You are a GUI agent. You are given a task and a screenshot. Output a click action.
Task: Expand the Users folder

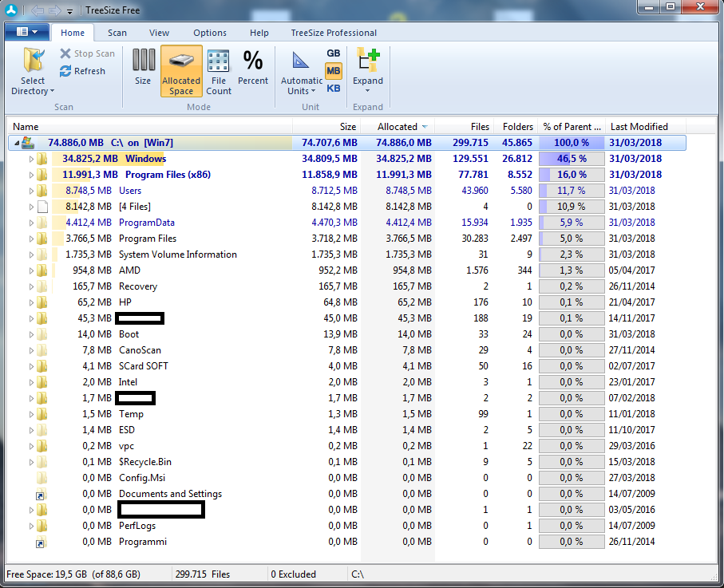pos(31,191)
